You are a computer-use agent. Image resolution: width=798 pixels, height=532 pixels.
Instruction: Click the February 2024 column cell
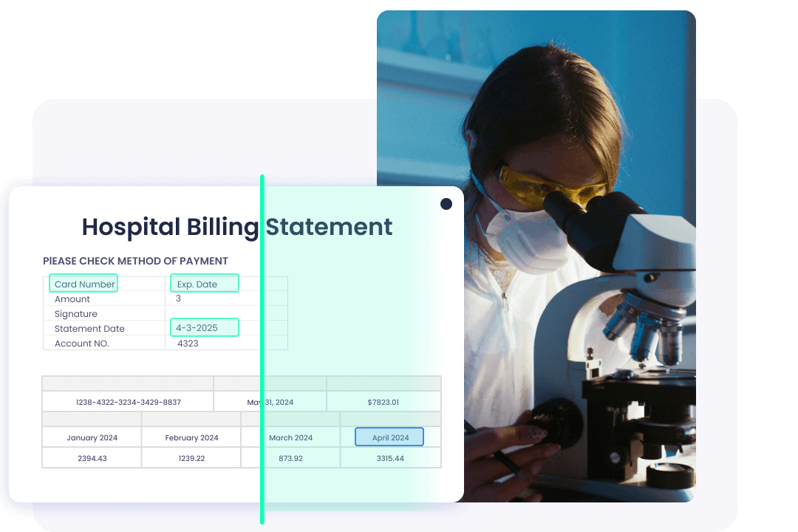(x=191, y=437)
